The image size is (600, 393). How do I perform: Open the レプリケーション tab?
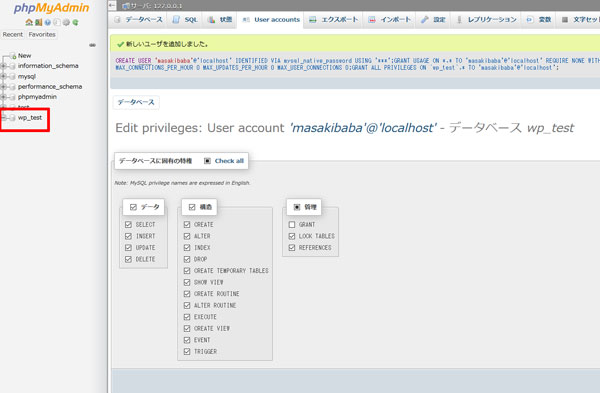click(486, 20)
